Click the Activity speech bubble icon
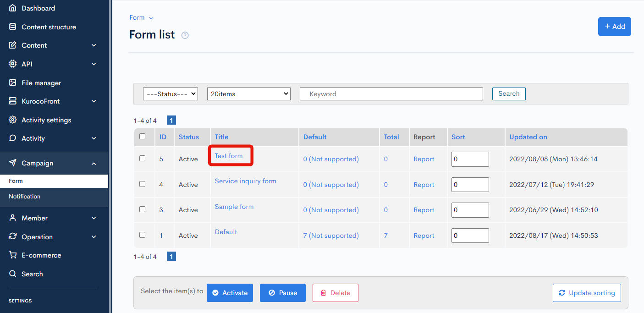Viewport: 644px width, 313px height. point(13,138)
